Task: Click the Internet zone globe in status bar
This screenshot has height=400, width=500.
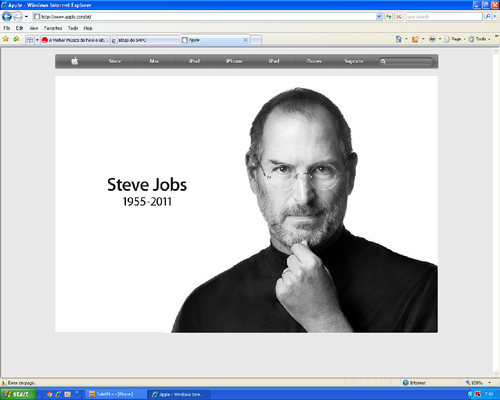Action: coord(405,383)
